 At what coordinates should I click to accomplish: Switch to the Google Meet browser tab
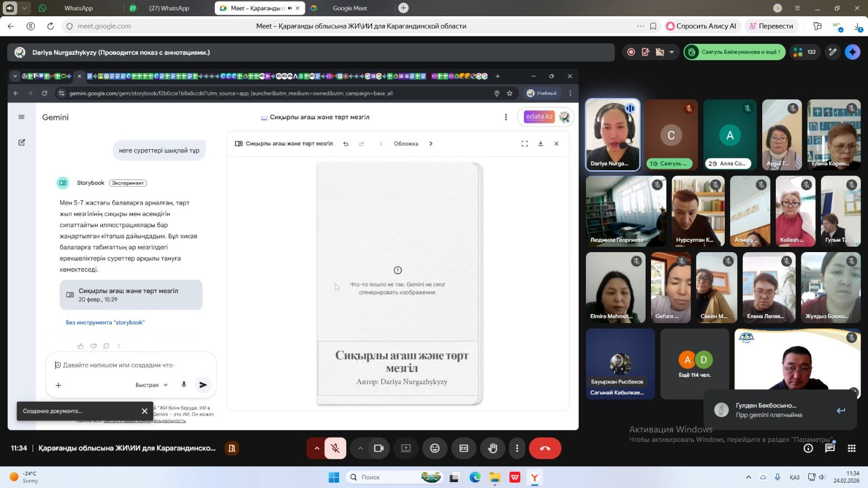coord(349,8)
